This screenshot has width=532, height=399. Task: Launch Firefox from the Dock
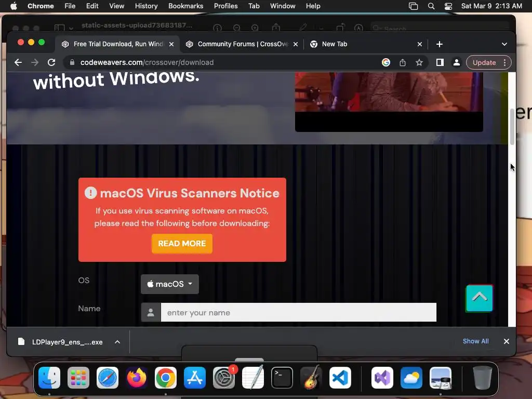[x=137, y=378]
